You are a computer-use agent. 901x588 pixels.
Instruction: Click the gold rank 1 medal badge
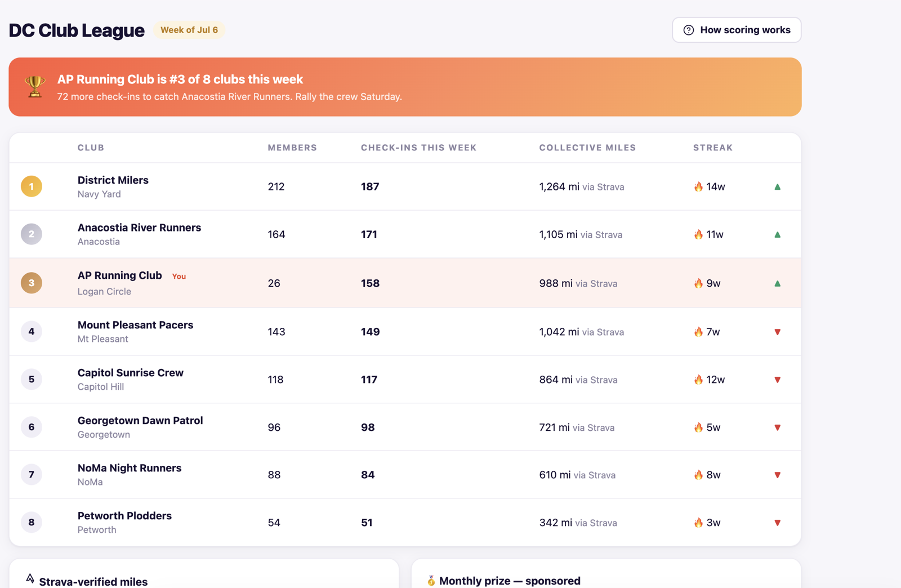(32, 186)
